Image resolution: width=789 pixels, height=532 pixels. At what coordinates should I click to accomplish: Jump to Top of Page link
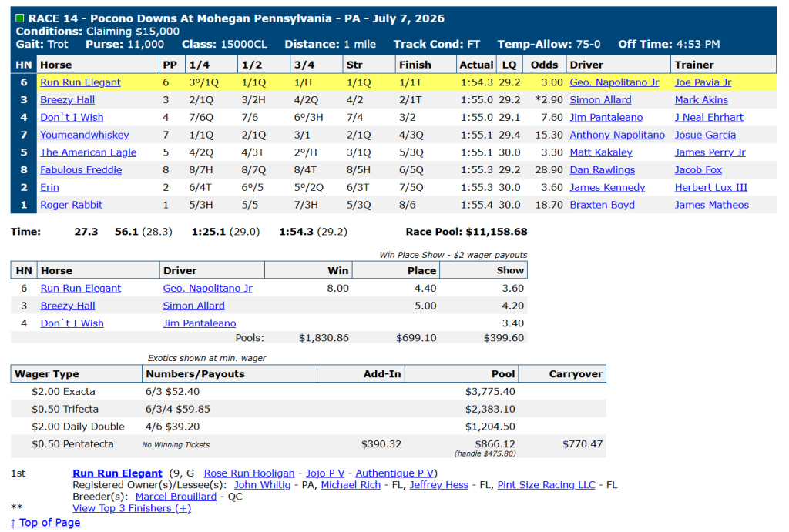point(45,523)
